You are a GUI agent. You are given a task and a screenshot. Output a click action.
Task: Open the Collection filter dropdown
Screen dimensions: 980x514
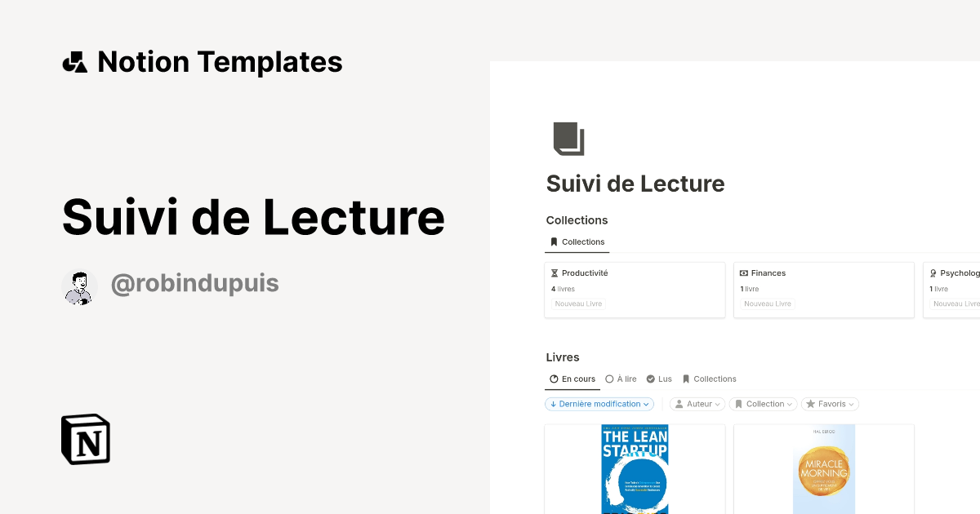762,403
